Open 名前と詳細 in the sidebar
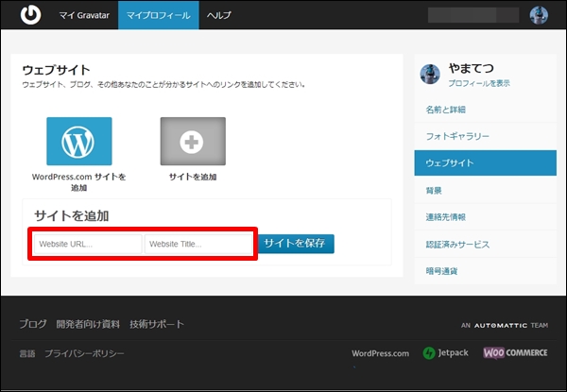This screenshot has width=567, height=392. [486, 110]
